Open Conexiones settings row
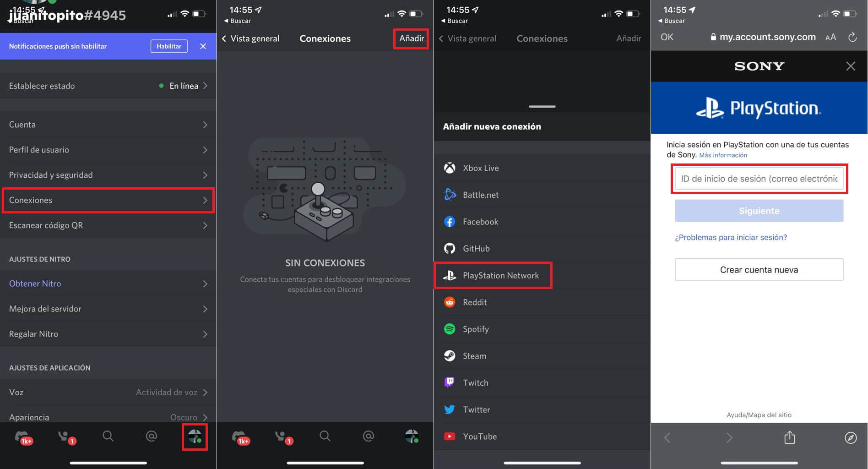The width and height of the screenshot is (868, 469). (108, 200)
